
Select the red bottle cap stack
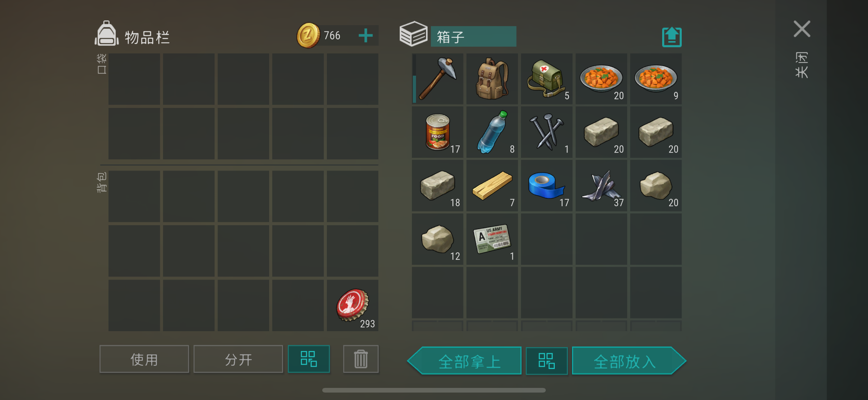pos(352,305)
